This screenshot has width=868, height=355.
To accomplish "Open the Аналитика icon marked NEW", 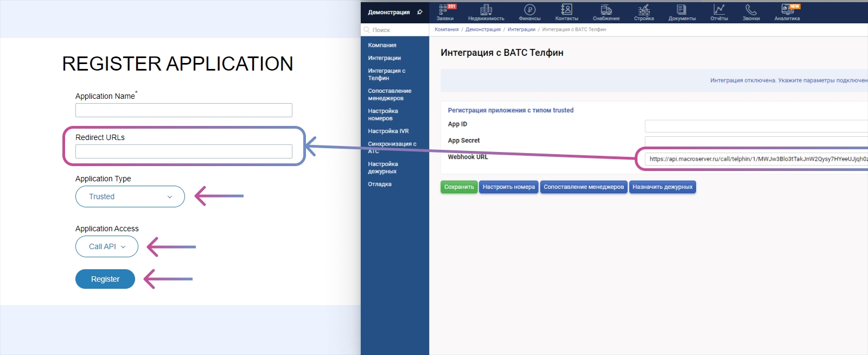I will 787,10.
